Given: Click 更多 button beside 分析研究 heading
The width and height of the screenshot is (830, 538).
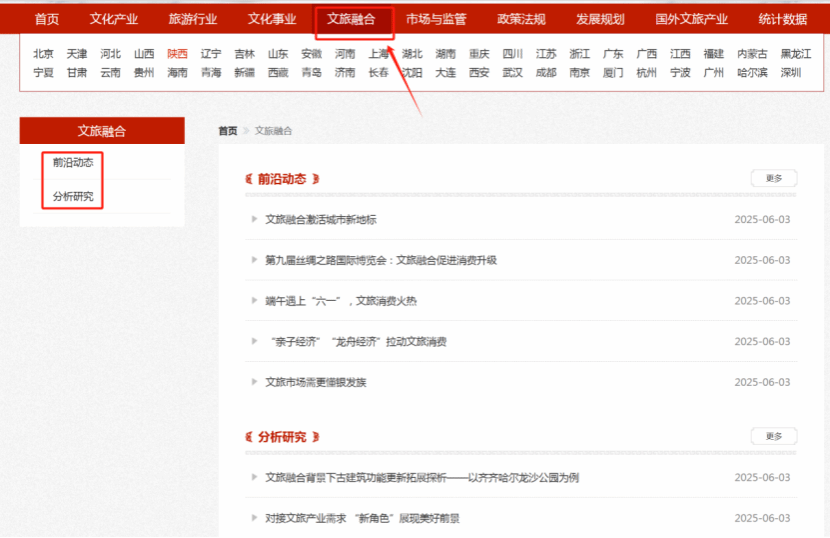Looking at the screenshot, I should click(x=773, y=437).
